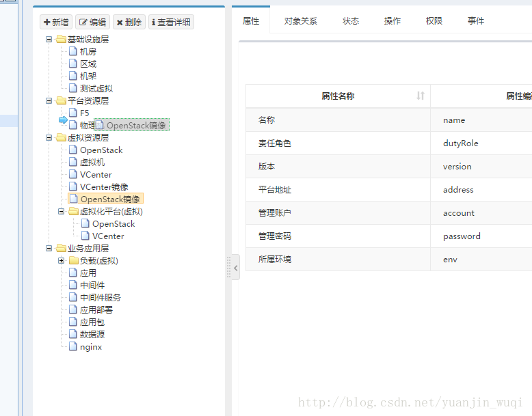The height and width of the screenshot is (416, 532).
Task: Click the 管理账户 attribute cell
Action: pos(338,213)
